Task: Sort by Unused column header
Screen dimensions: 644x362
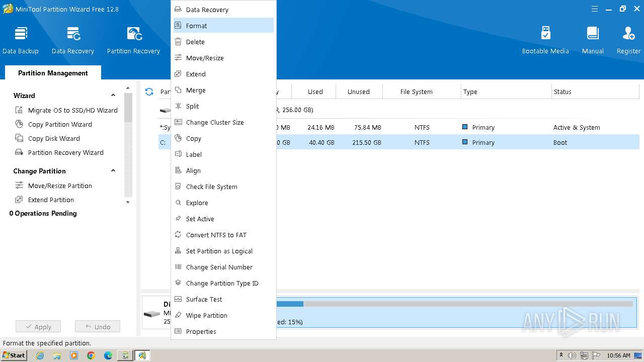Action: pyautogui.click(x=359, y=92)
